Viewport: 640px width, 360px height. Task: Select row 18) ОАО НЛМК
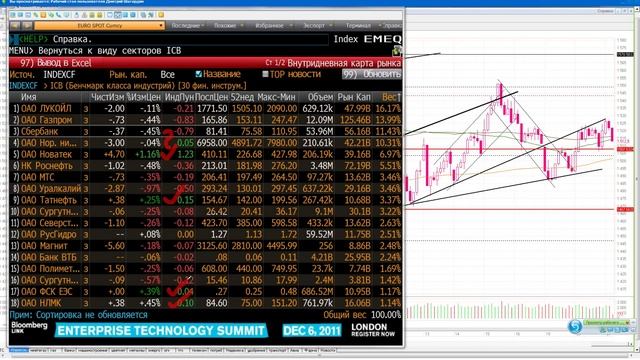(x=205, y=303)
